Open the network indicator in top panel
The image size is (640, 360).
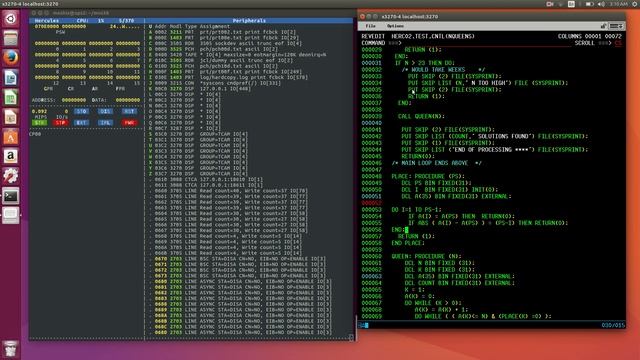coord(560,4)
